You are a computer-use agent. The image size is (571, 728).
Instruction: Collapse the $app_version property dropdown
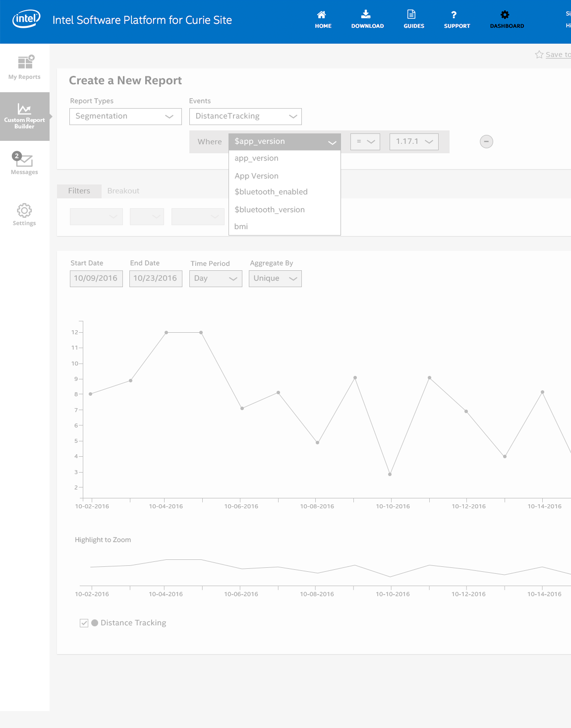[285, 142]
